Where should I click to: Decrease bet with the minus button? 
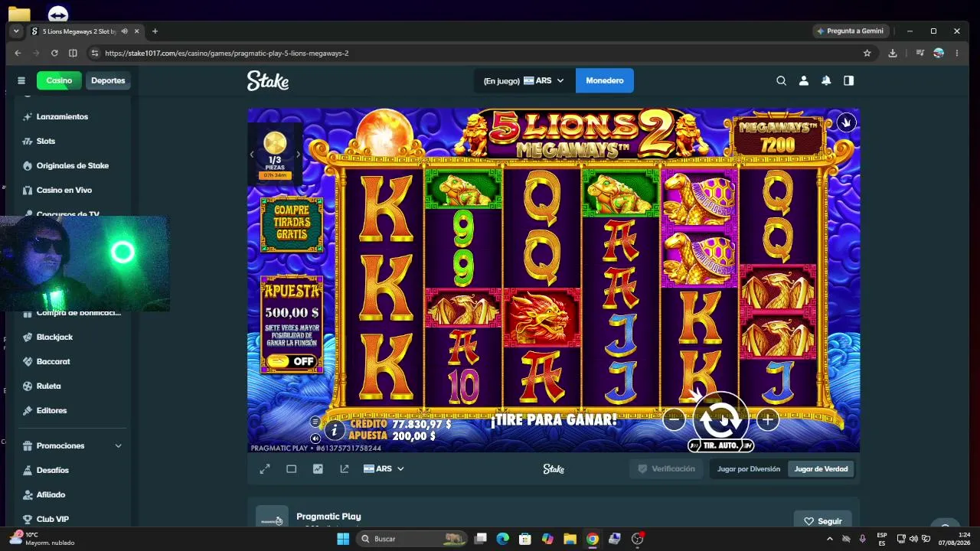coord(674,419)
